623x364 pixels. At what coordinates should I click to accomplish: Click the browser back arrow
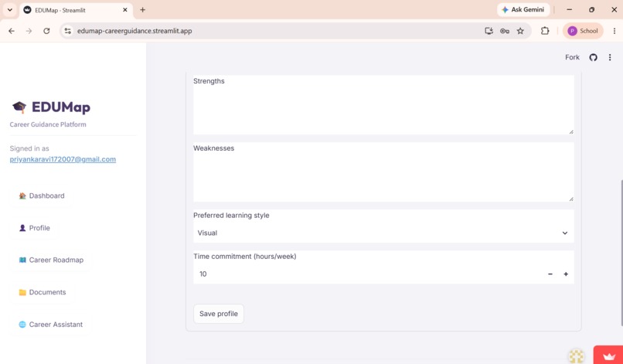tap(12, 31)
